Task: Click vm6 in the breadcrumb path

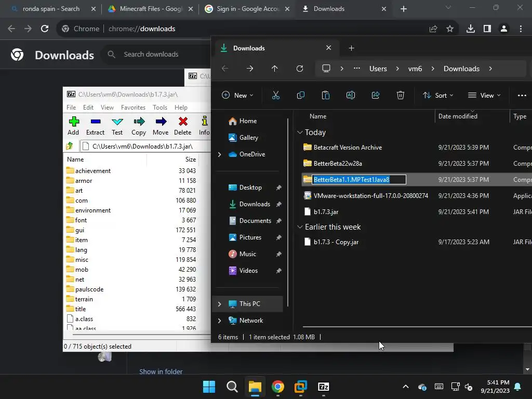Action: (415, 69)
